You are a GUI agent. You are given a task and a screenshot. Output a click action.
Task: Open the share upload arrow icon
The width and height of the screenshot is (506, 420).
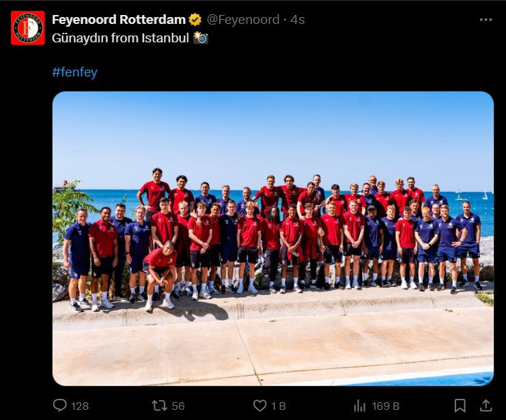[486, 406]
